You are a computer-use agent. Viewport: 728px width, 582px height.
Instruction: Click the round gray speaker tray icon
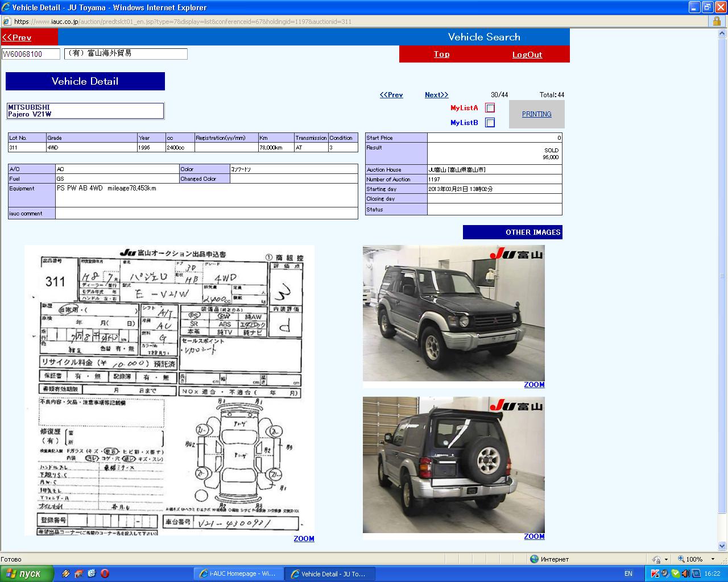(x=665, y=574)
